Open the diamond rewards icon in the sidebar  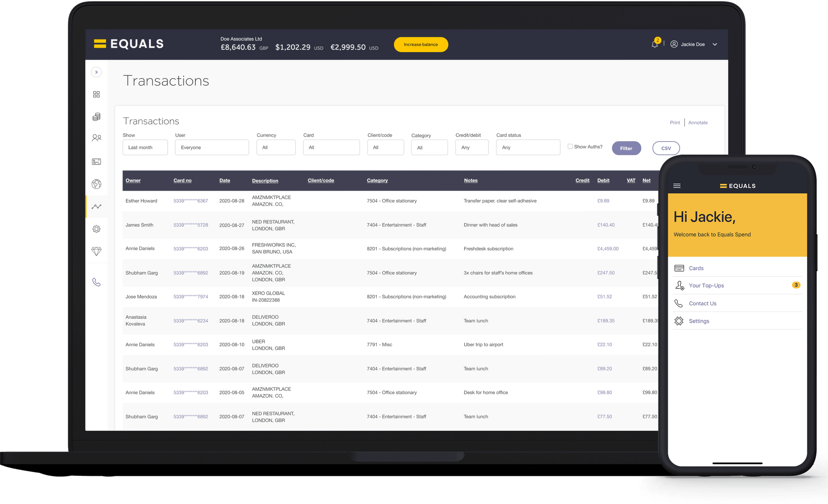96,251
